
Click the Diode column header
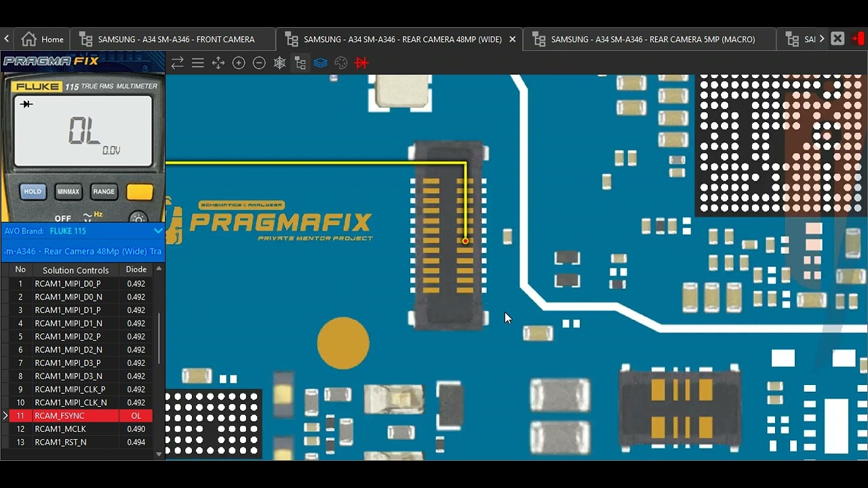coord(136,270)
